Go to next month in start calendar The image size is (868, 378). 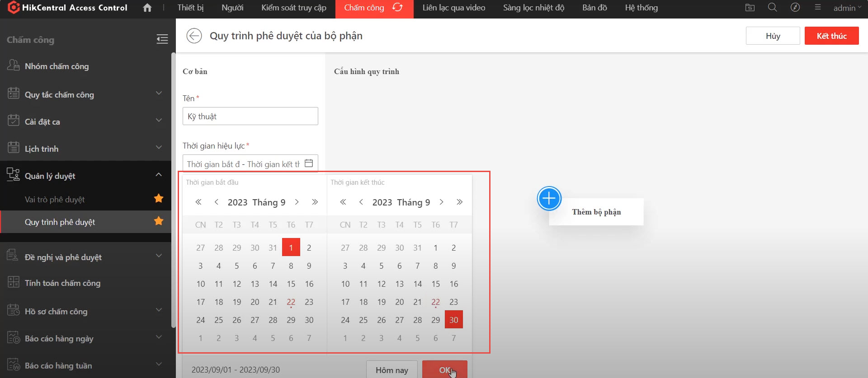pos(297,202)
